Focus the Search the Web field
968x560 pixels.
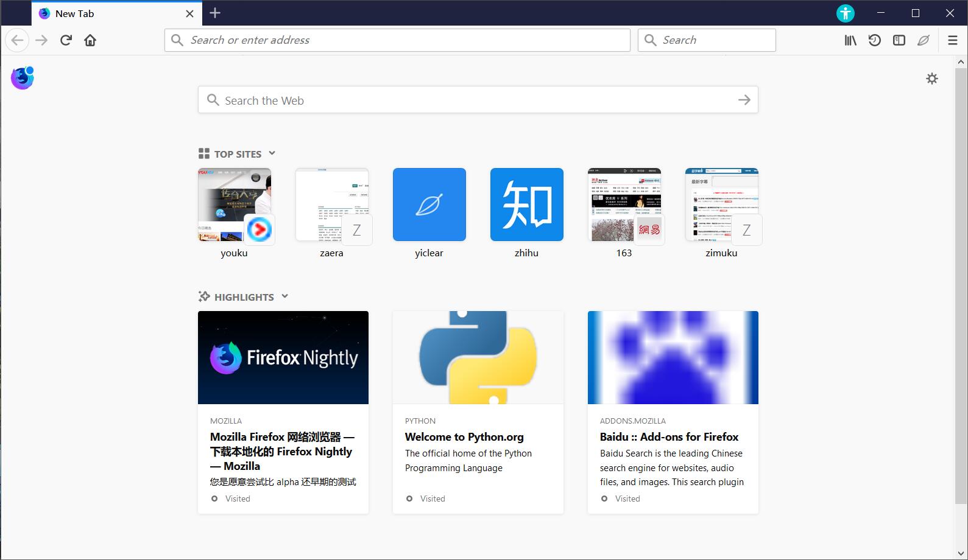pyautogui.click(x=478, y=100)
